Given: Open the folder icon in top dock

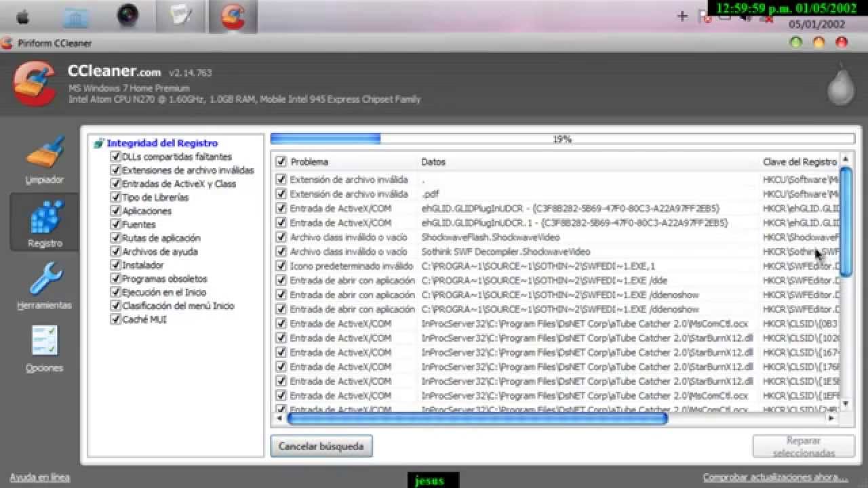Looking at the screenshot, I should [x=76, y=16].
